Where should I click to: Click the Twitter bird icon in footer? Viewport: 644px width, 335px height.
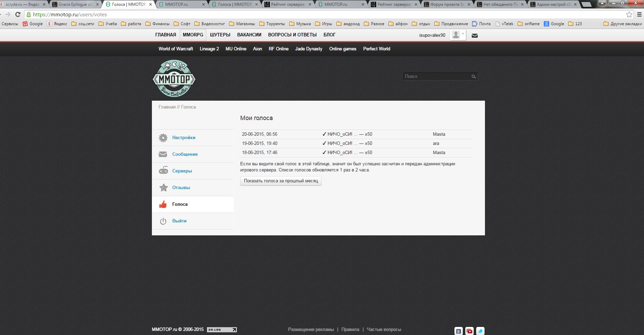tap(480, 331)
